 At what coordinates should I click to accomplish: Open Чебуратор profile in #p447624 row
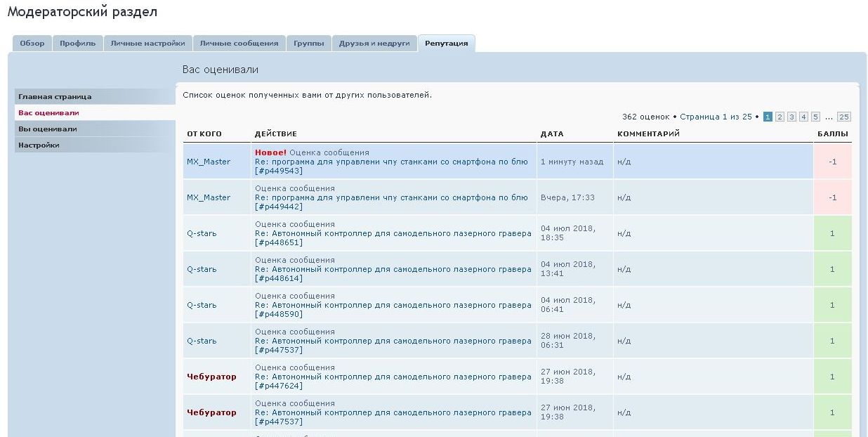[x=211, y=377]
